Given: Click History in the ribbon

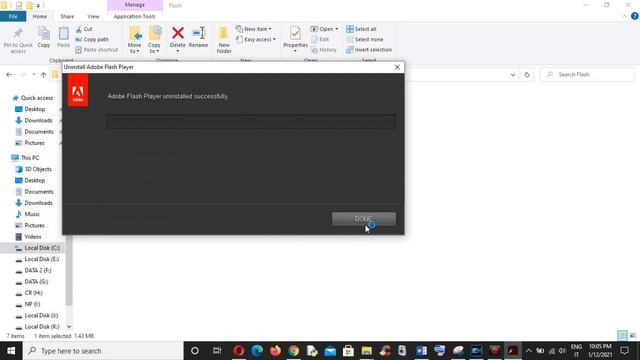Looking at the screenshot, I should tap(324, 49).
